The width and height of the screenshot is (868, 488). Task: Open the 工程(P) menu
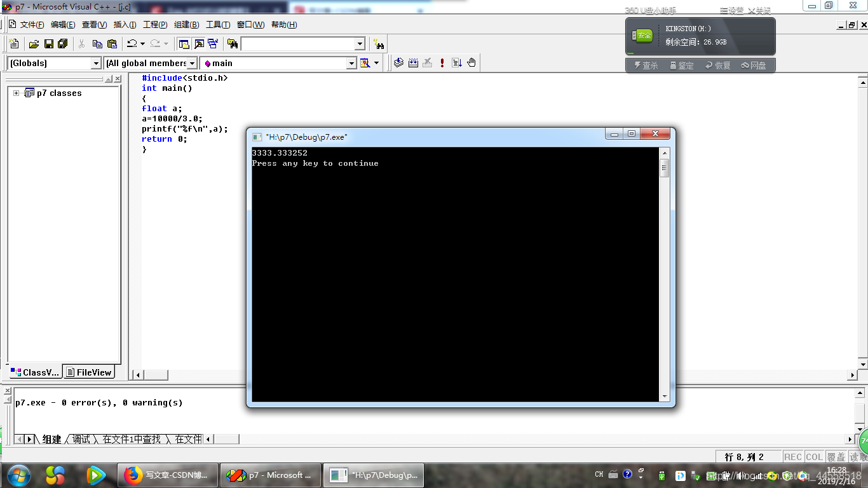(x=155, y=25)
